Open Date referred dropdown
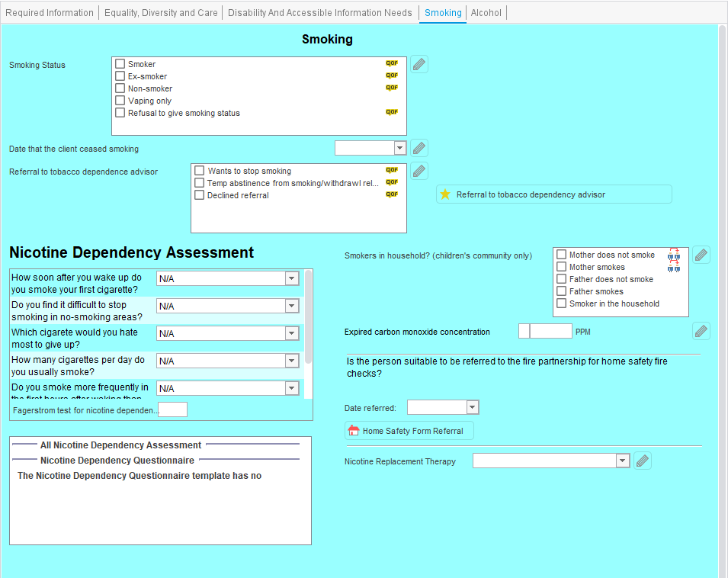Image resolution: width=728 pixels, height=578 pixels. [x=472, y=407]
